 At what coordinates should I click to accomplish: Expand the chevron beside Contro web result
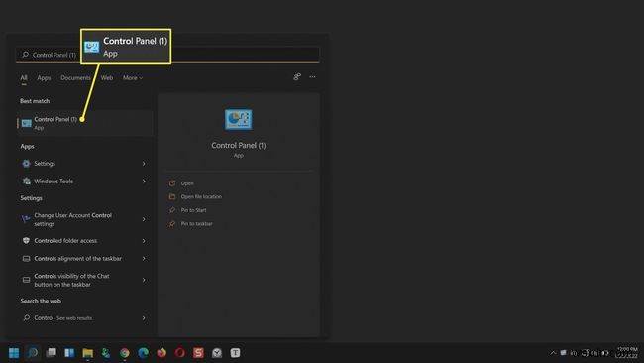click(x=144, y=317)
